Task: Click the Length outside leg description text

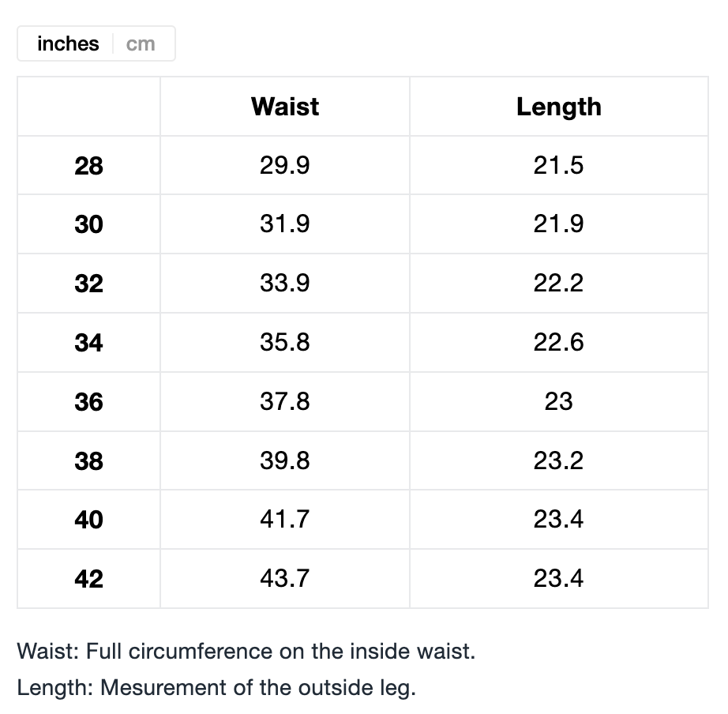Action: (216, 688)
